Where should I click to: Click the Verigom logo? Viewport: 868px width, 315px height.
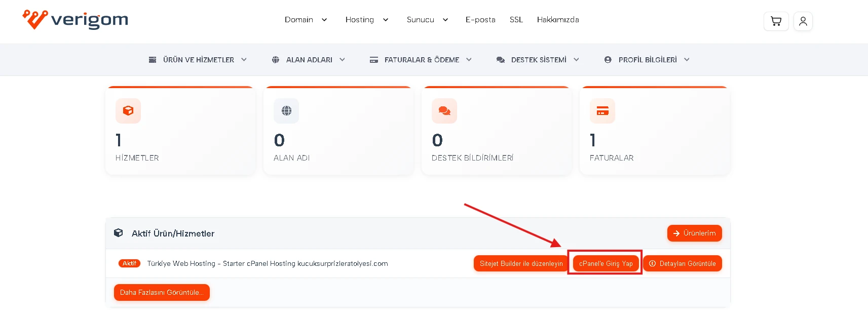(x=76, y=20)
